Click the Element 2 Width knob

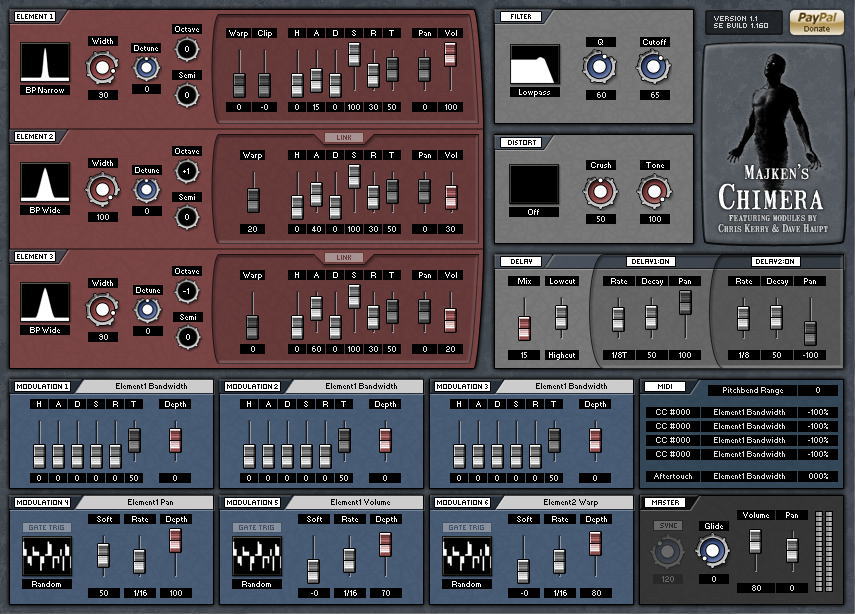pos(102,190)
